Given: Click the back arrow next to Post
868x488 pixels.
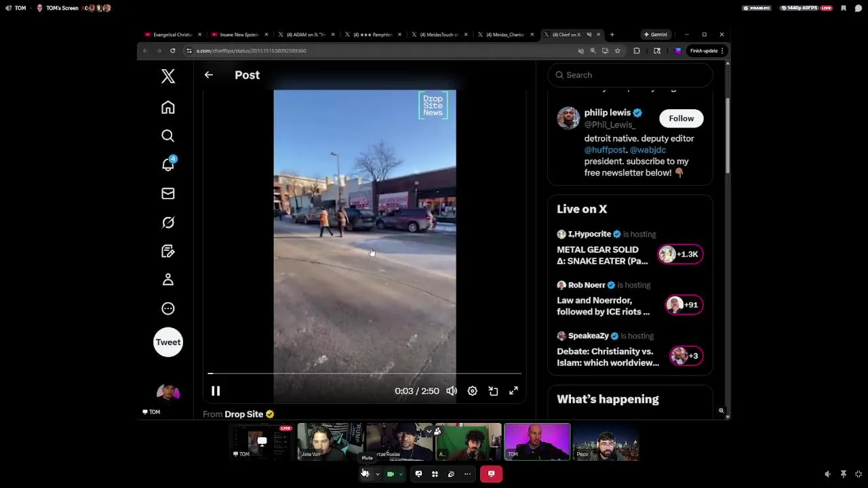Looking at the screenshot, I should pos(209,75).
